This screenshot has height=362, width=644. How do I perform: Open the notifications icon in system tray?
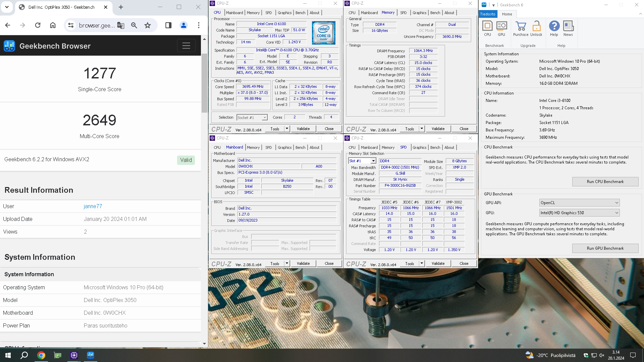point(633,355)
